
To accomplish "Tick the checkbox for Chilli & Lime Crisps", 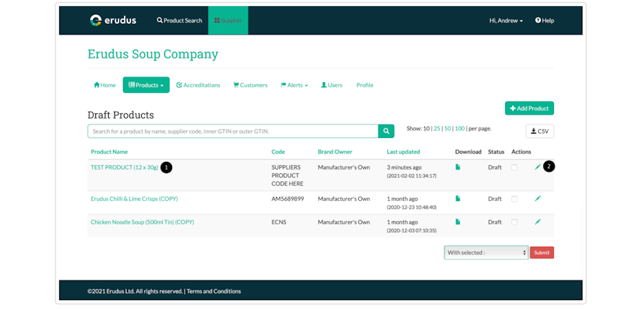I will pyautogui.click(x=514, y=199).
